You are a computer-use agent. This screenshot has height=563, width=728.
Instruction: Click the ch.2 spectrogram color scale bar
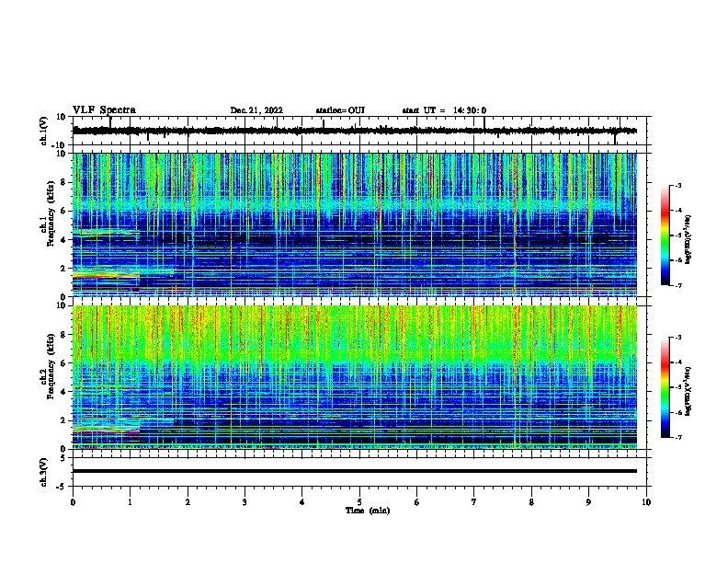pyautogui.click(x=665, y=387)
